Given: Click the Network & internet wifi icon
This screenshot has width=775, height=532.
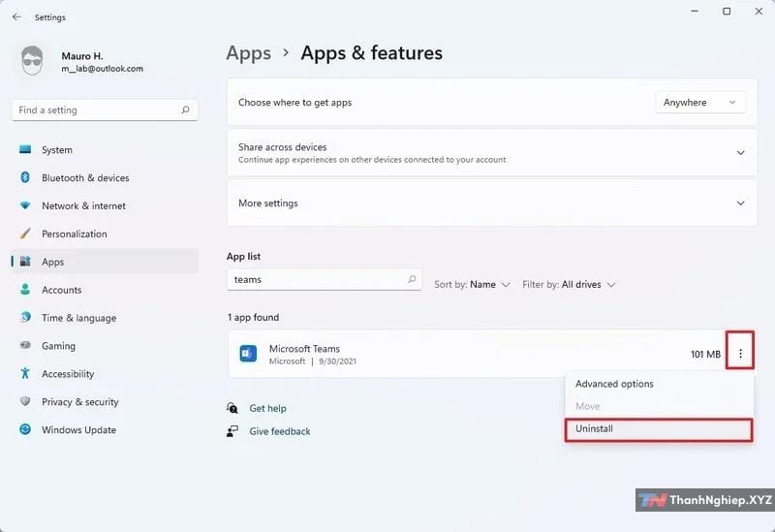Looking at the screenshot, I should pos(25,205).
